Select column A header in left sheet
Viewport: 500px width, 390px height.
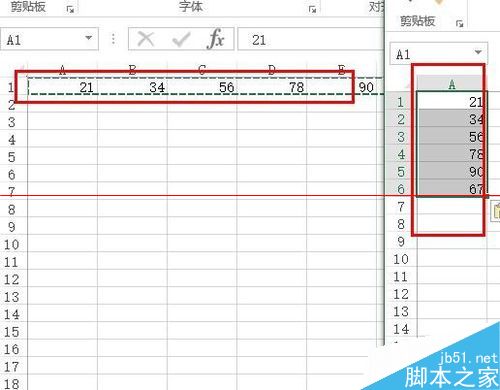(x=62, y=69)
